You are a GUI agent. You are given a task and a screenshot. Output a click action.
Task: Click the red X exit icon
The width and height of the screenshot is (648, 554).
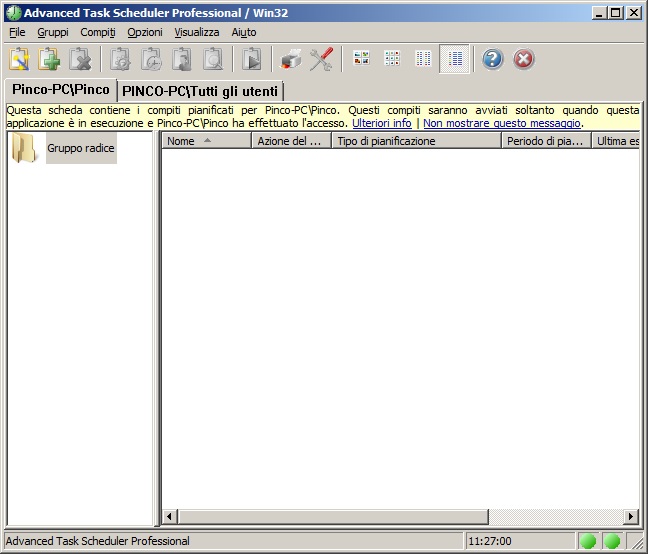524,59
